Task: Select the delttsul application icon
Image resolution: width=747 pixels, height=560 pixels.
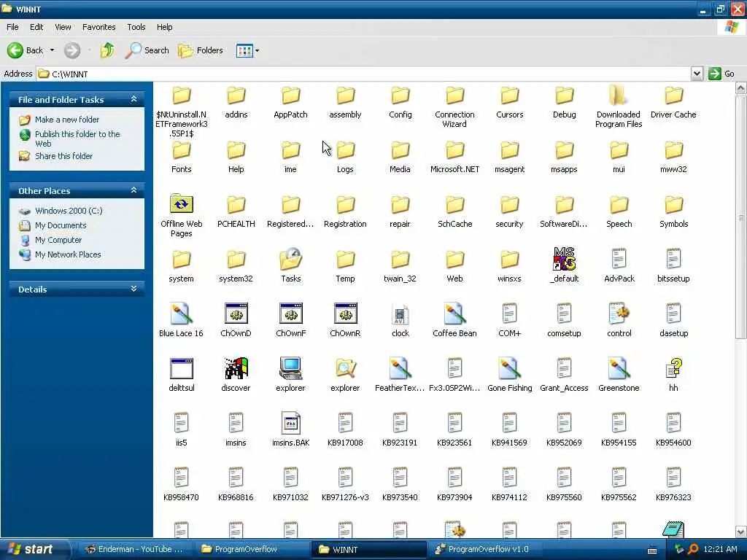Action: (x=181, y=368)
